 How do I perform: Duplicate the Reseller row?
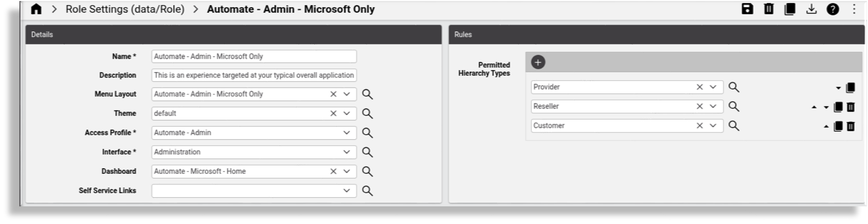pyautogui.click(x=838, y=107)
